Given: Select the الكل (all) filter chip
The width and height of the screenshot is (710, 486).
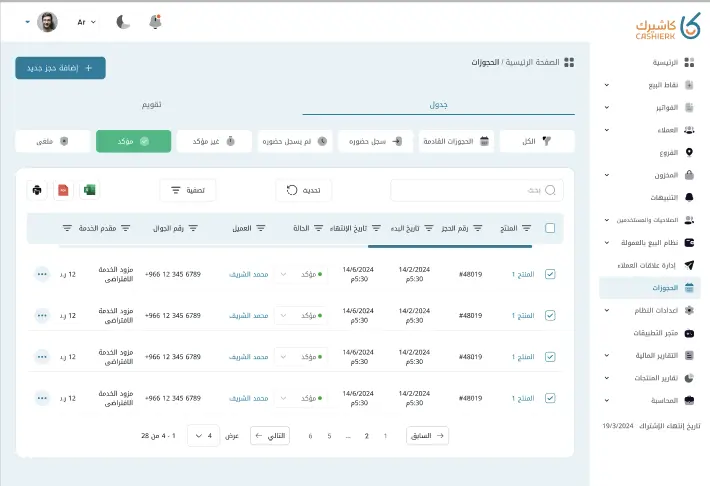Looking at the screenshot, I should pos(537,141).
